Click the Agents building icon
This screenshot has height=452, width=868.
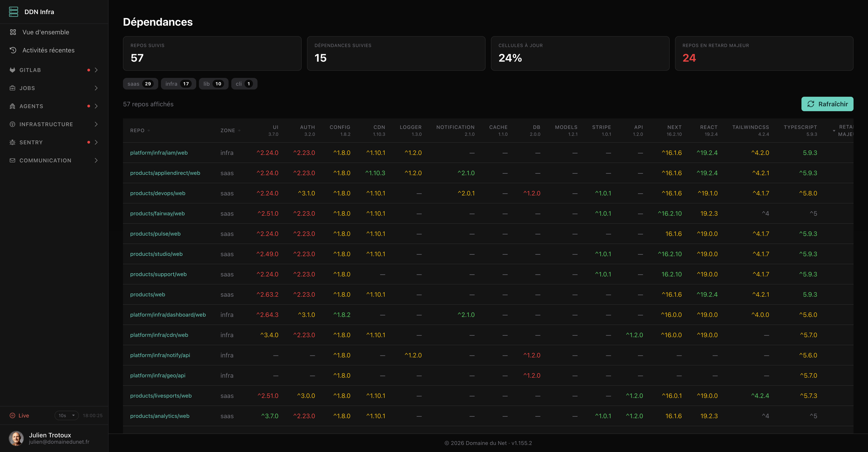point(12,106)
